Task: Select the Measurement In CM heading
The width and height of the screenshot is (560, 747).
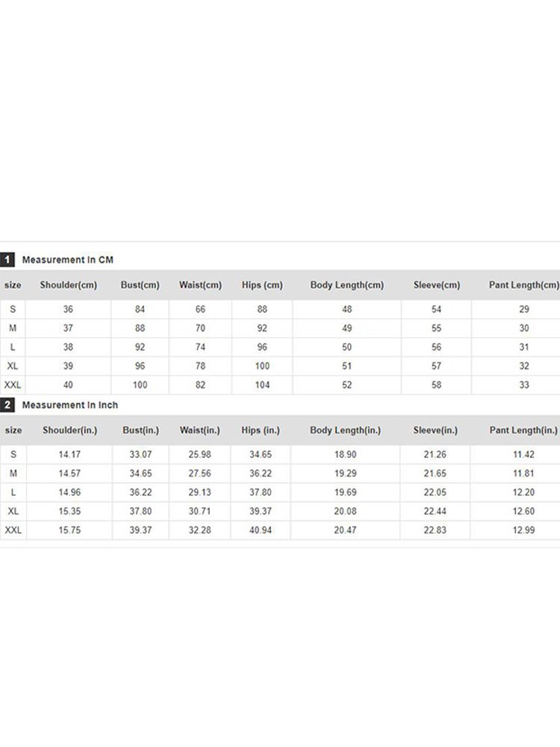Action: (67, 260)
